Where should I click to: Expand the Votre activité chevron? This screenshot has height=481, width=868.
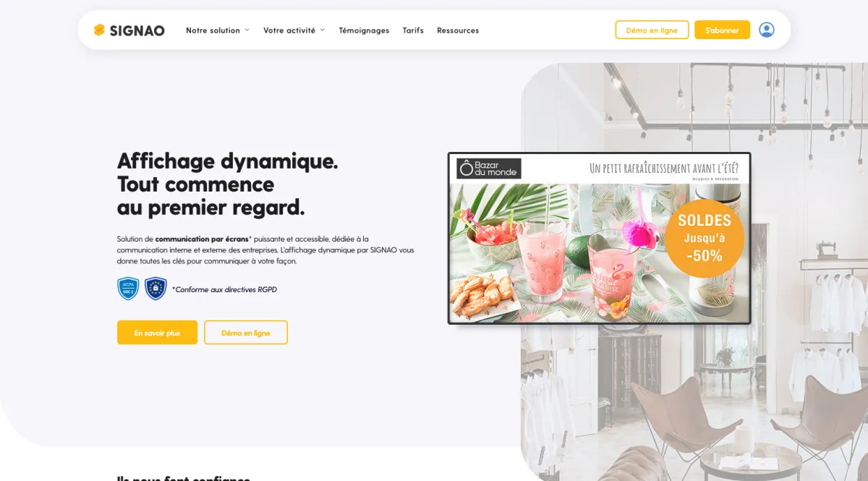click(323, 30)
